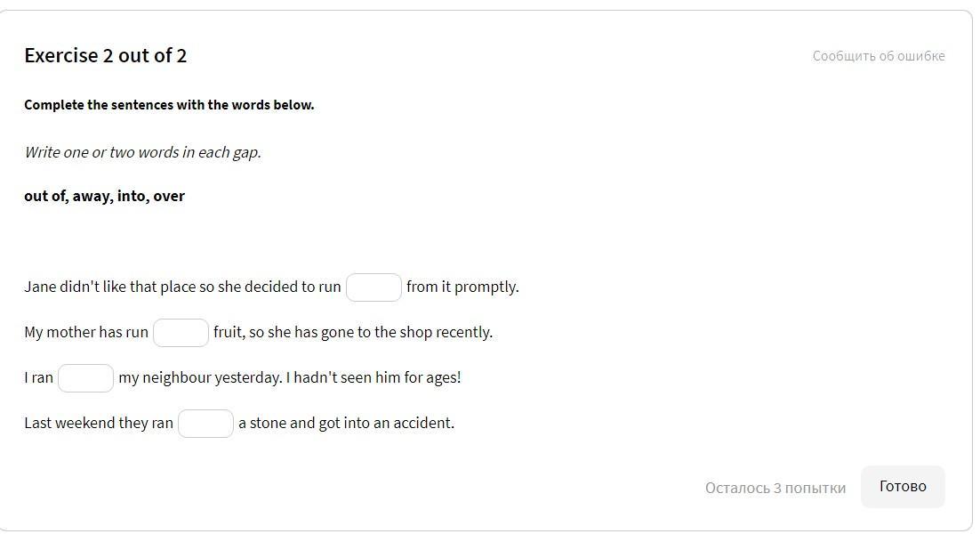Image resolution: width=980 pixels, height=542 pixels.
Task: Click "out of" in the word list
Action: (x=45, y=196)
